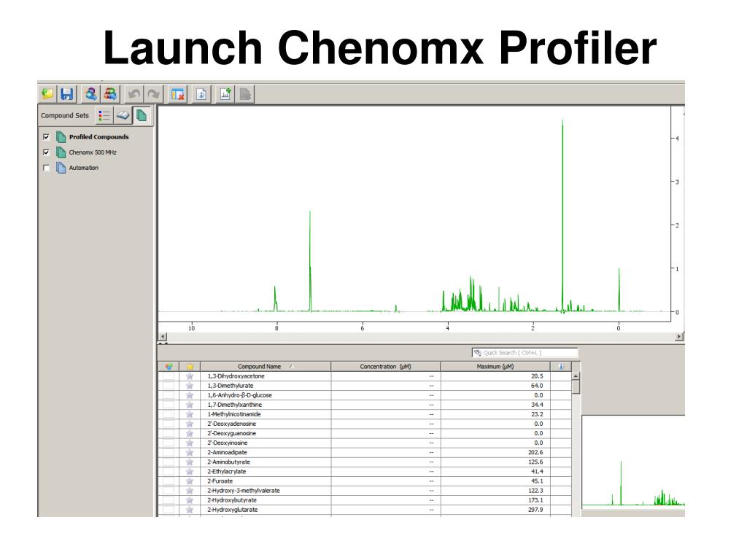Image resolution: width=747 pixels, height=560 pixels.
Task: Select the 2-Ethylacrylate row
Action: coord(365,472)
